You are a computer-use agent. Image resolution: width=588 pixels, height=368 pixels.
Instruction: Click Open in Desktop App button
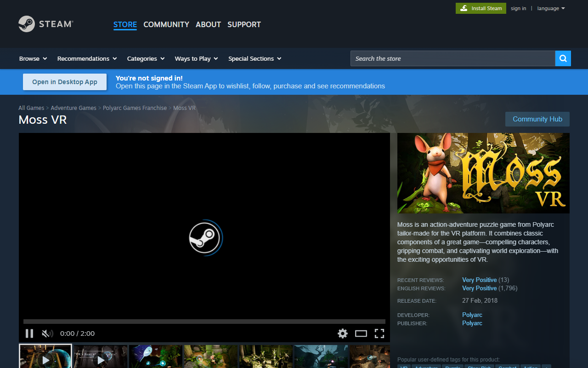click(x=65, y=82)
